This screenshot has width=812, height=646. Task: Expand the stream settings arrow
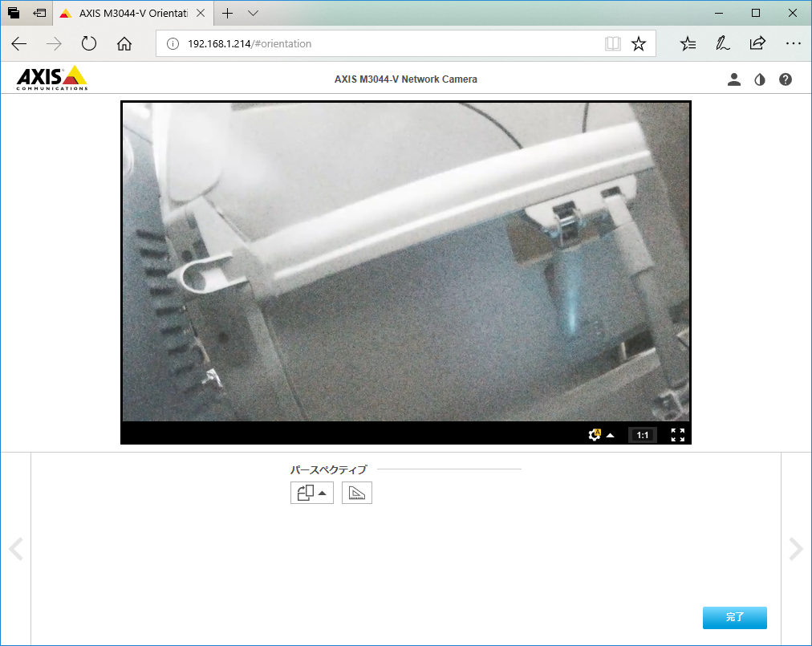pos(611,435)
